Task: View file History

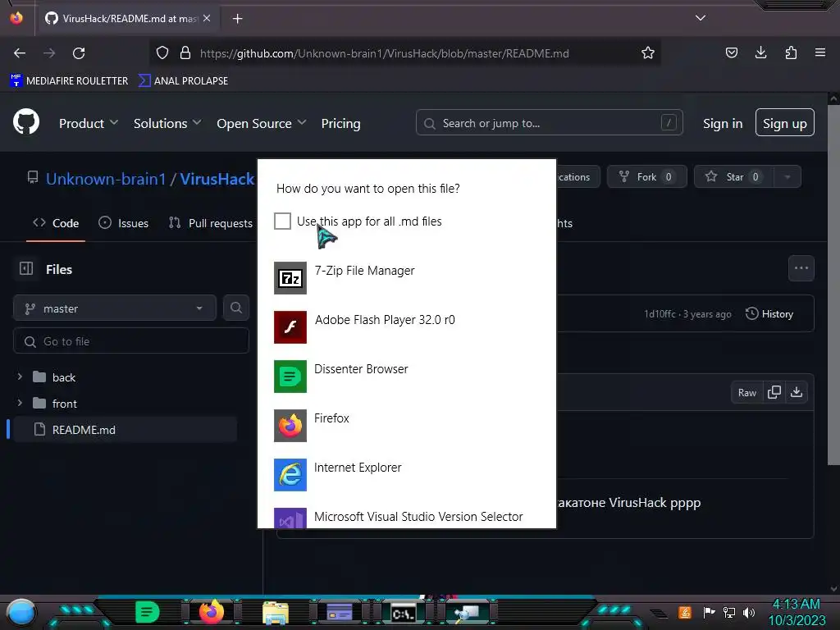Action: point(769,313)
